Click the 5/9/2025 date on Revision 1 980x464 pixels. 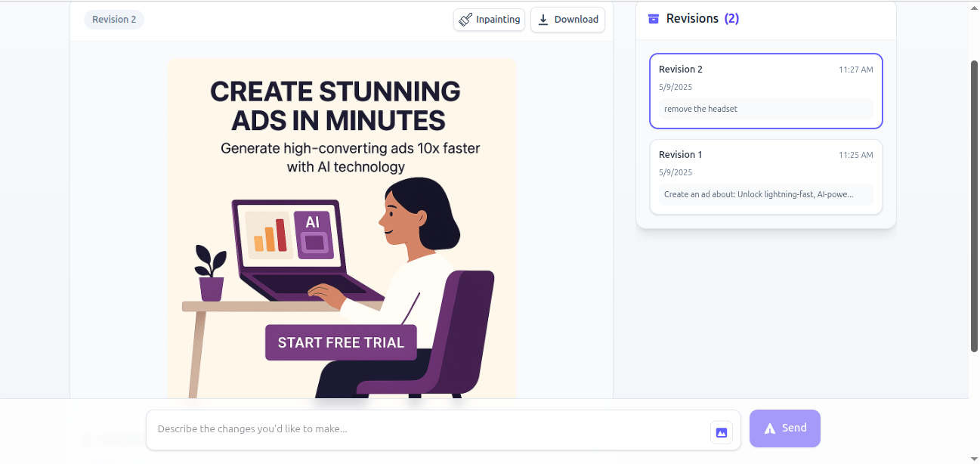675,173
